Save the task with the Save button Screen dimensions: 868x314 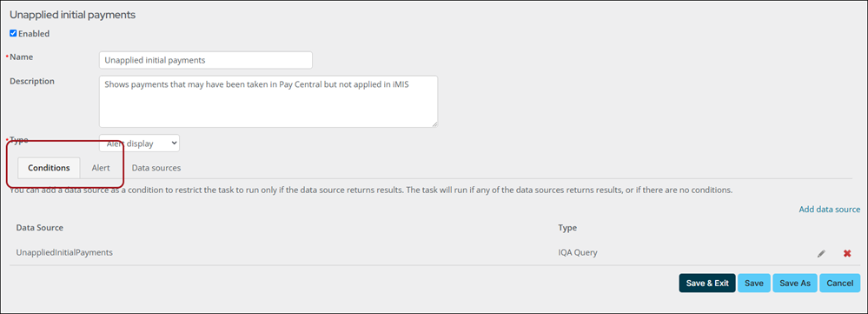tap(754, 283)
